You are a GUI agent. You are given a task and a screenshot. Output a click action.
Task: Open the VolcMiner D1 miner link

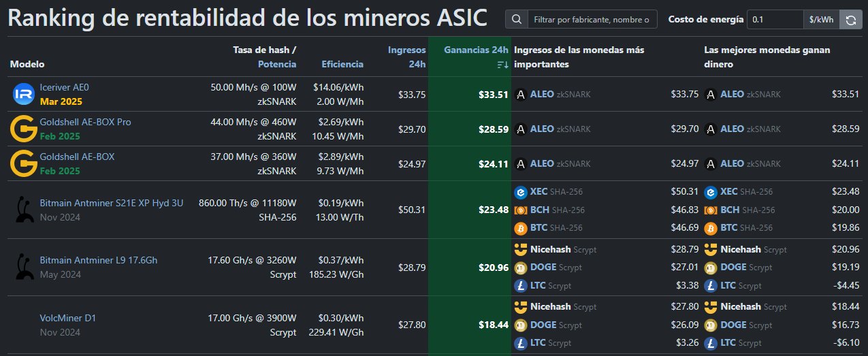tap(69, 317)
